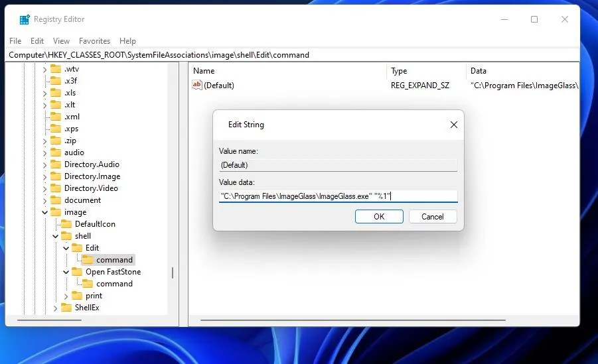
Task: Click the audio folder icon
Action: point(56,152)
